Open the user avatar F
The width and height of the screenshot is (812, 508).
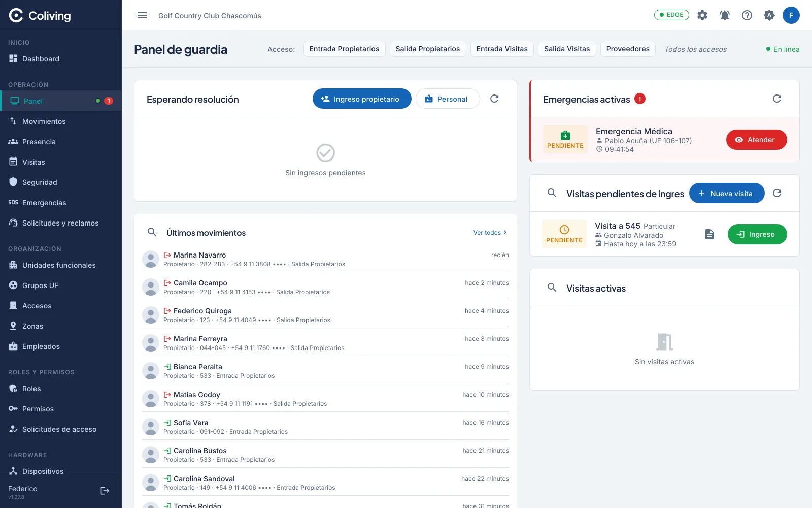click(x=791, y=15)
